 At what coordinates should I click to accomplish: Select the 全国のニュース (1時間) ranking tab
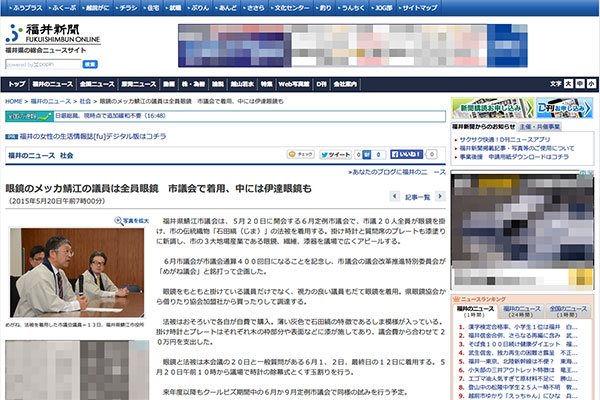(568, 312)
